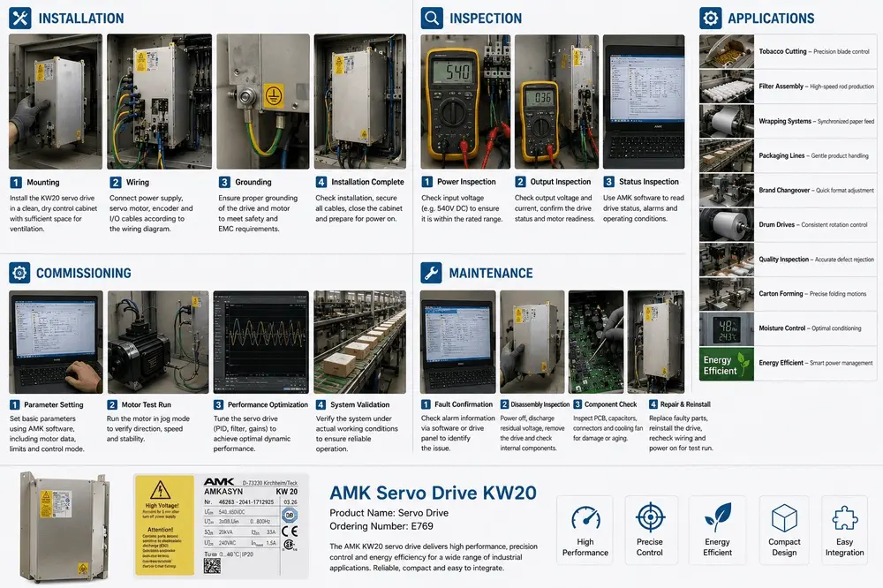Select the Brand Changeover application thumbnail
Viewport: 883px width, 588px height.
[727, 191]
